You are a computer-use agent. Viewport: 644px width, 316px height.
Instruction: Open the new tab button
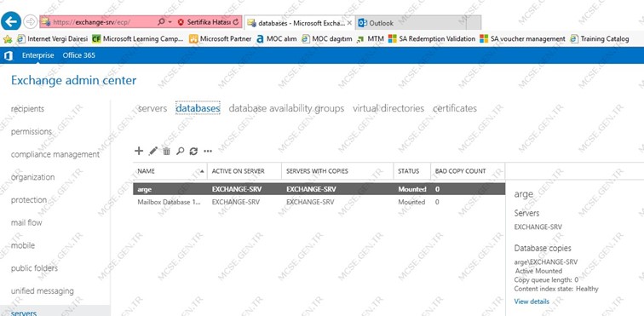pos(474,23)
